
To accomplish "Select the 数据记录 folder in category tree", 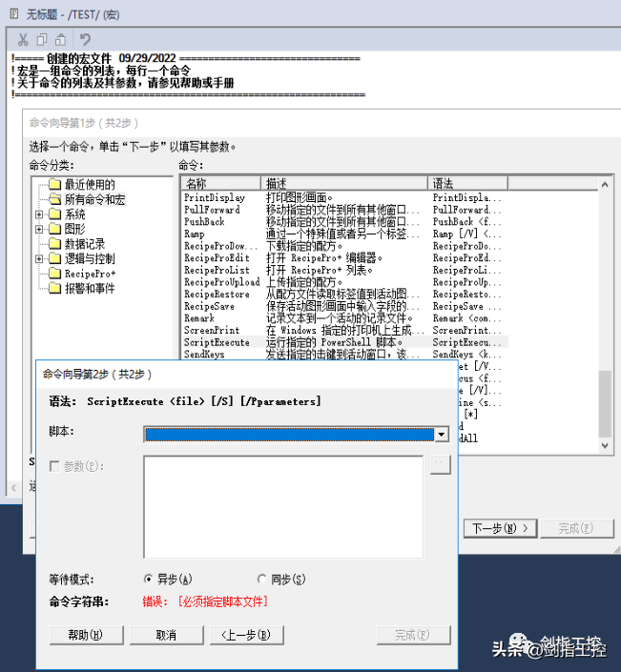I will pos(84,244).
